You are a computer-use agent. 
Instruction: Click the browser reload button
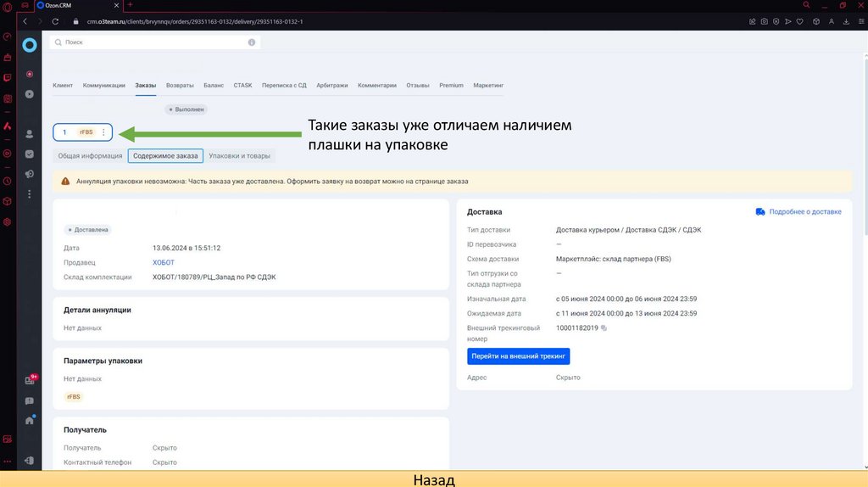tap(55, 21)
